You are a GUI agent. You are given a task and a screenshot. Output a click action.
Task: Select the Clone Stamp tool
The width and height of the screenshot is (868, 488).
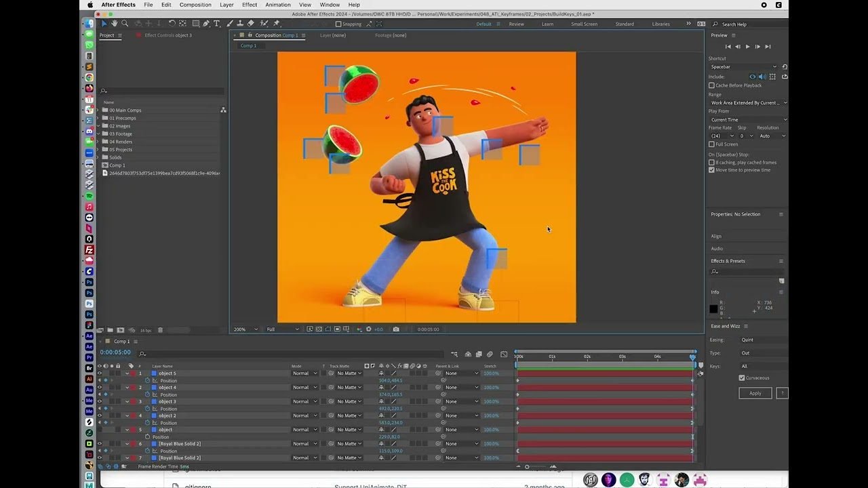(x=241, y=24)
